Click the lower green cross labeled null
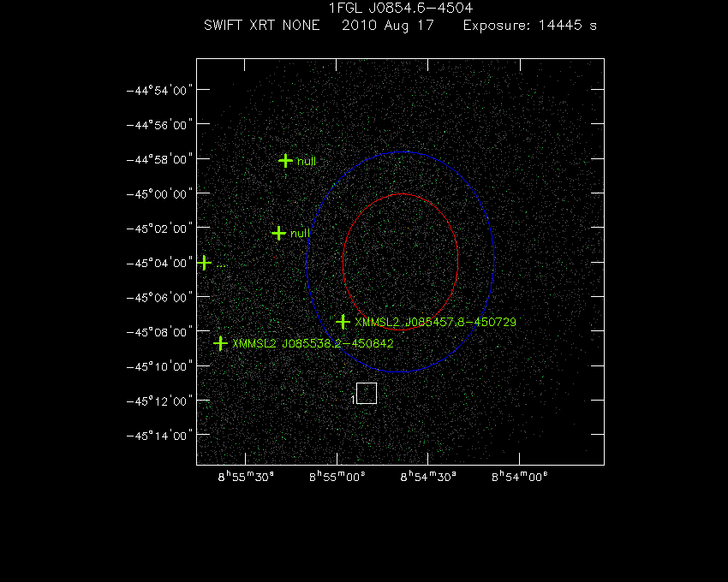Screen dimensions: 728x582 [278, 233]
